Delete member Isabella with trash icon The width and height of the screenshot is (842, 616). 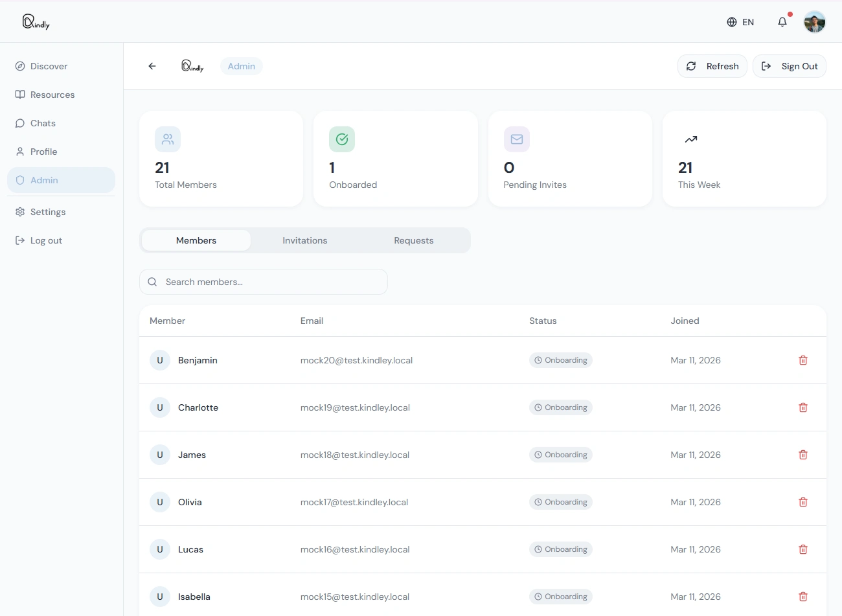coord(803,597)
